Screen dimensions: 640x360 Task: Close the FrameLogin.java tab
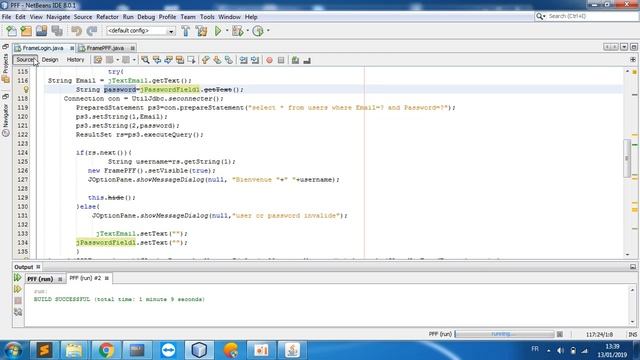(x=72, y=48)
